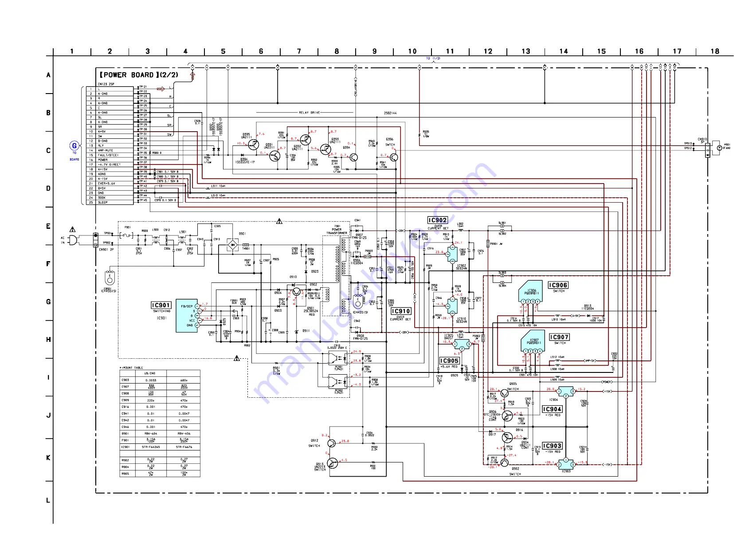This screenshot has height=560, width=745.
Task: Click connector pin 24 300K
Action: click(x=110, y=198)
